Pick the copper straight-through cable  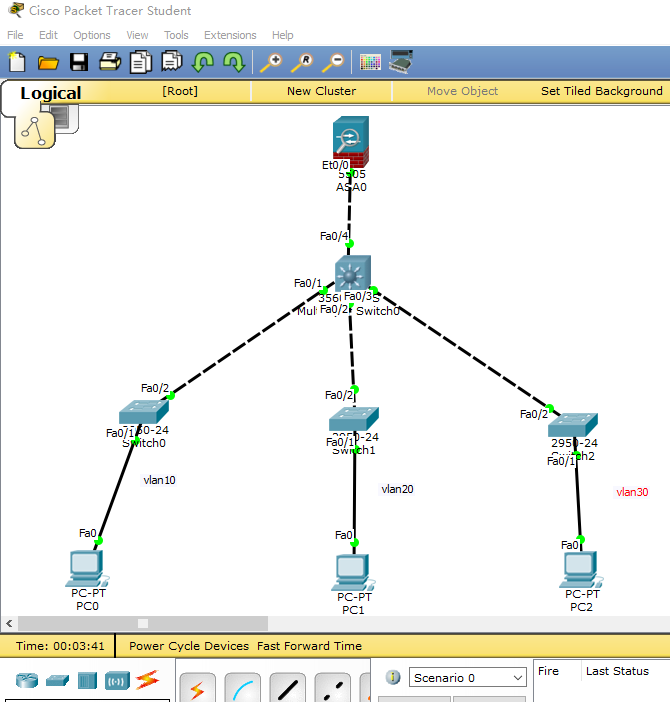coord(288,688)
